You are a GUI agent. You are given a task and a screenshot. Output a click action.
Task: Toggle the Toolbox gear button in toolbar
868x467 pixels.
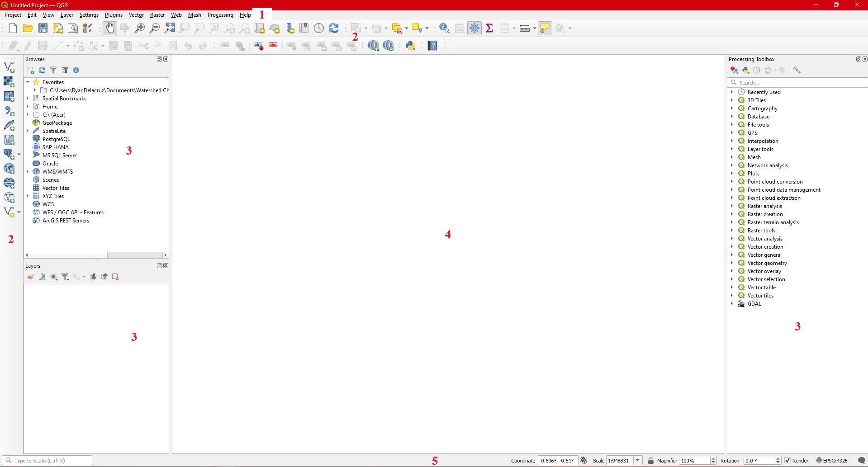tap(474, 28)
